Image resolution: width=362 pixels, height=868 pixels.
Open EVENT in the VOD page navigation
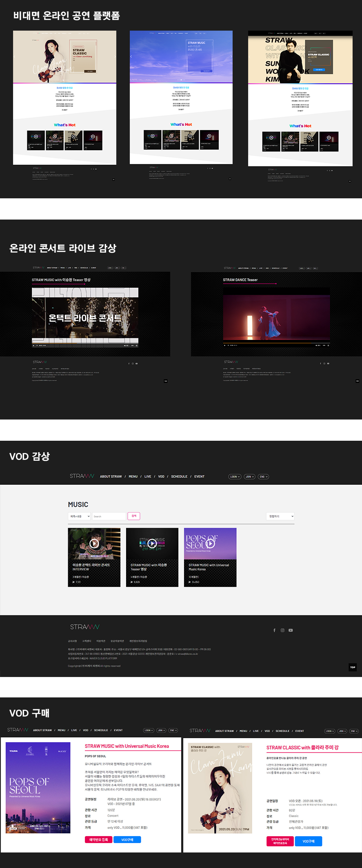click(199, 477)
